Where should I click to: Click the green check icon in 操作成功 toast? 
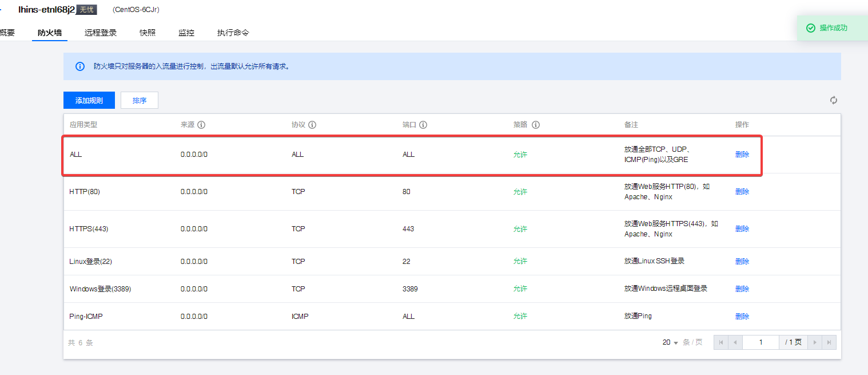click(810, 28)
